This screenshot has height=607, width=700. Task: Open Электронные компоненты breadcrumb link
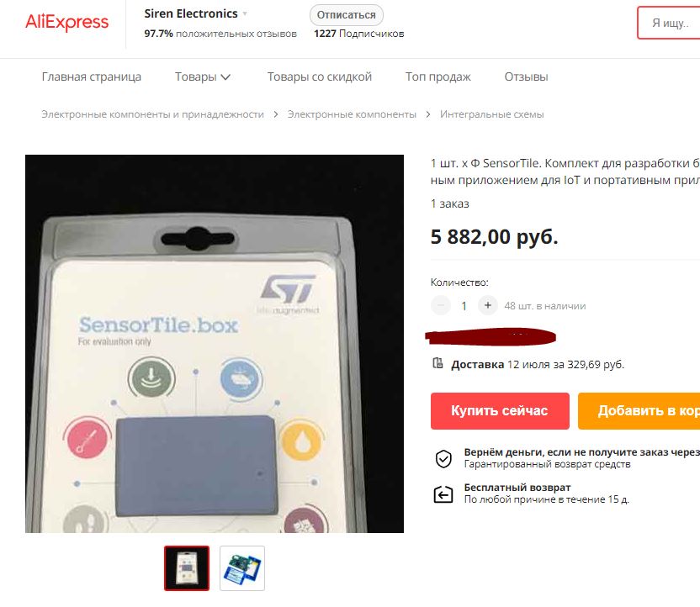(352, 114)
